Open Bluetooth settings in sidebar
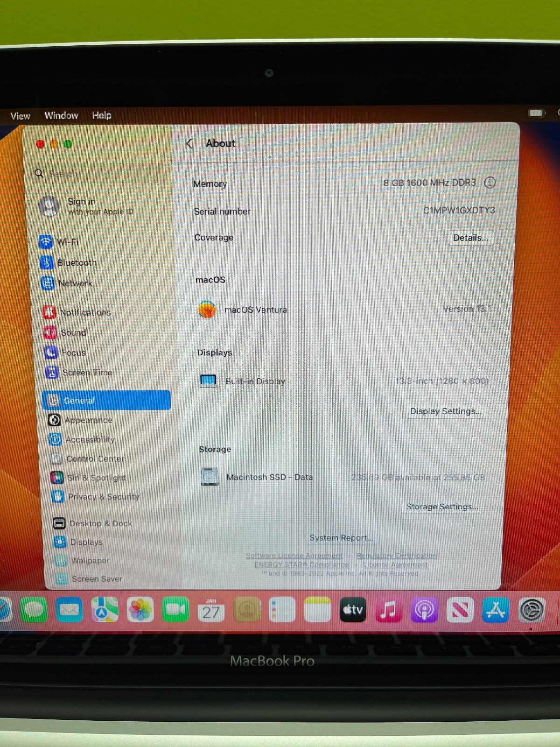This screenshot has width=560, height=747. pyautogui.click(x=69, y=262)
